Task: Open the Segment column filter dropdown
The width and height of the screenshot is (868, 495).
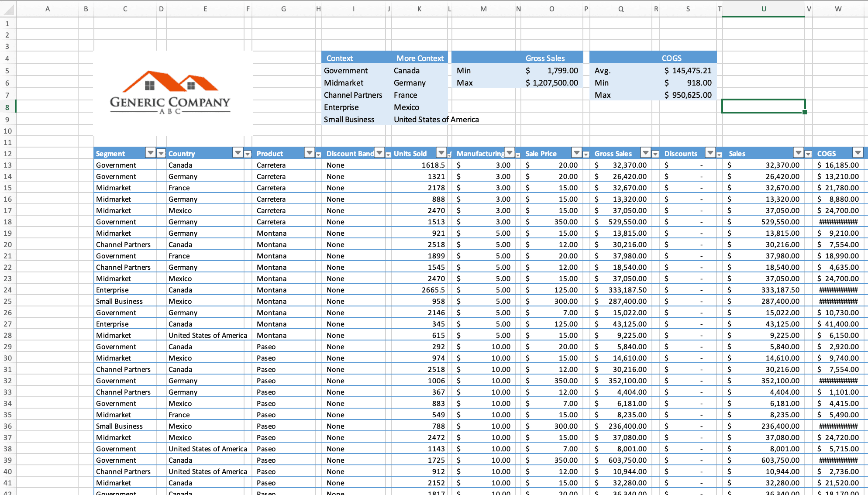Action: (151, 153)
